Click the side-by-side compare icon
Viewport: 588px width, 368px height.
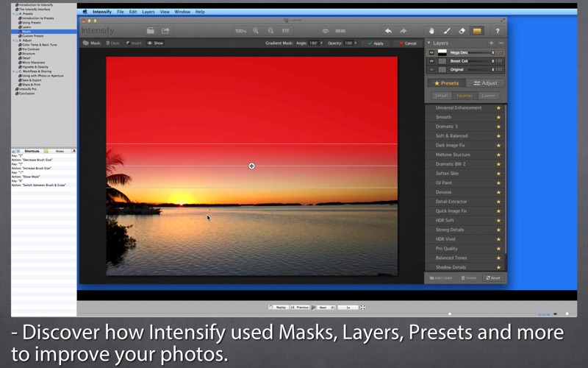pos(340,31)
